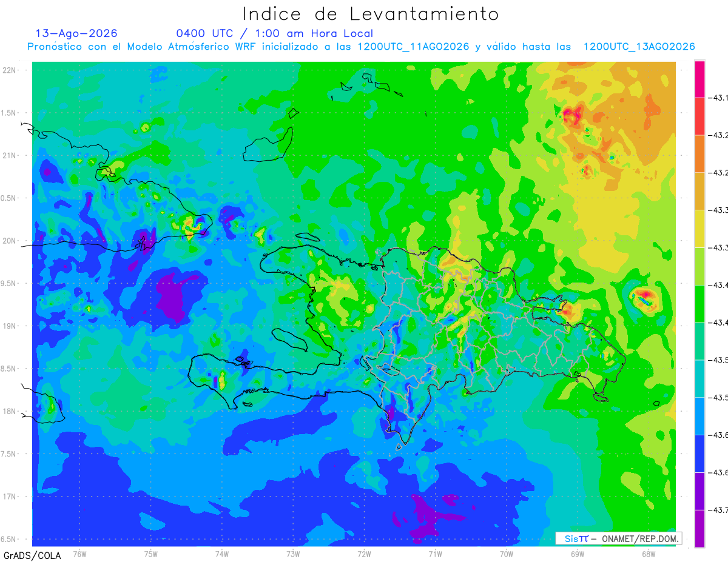Click the "18N" latitude label
Viewport: 728px width, 562px height.
coord(10,412)
